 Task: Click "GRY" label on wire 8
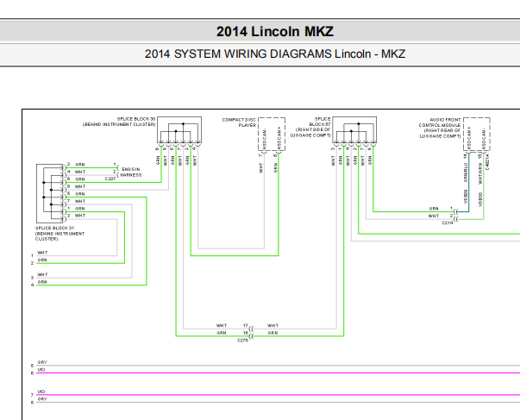tap(42, 399)
